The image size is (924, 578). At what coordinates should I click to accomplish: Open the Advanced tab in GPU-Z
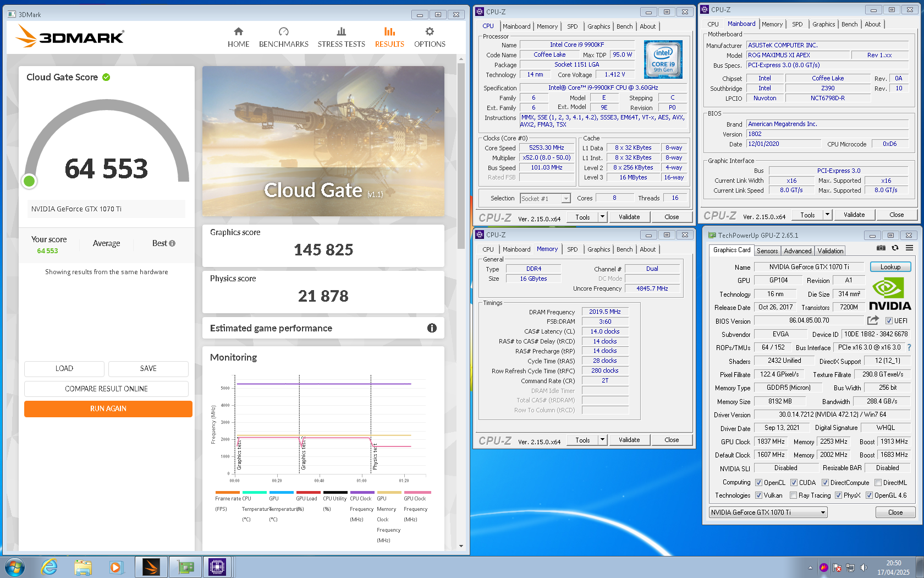point(798,251)
